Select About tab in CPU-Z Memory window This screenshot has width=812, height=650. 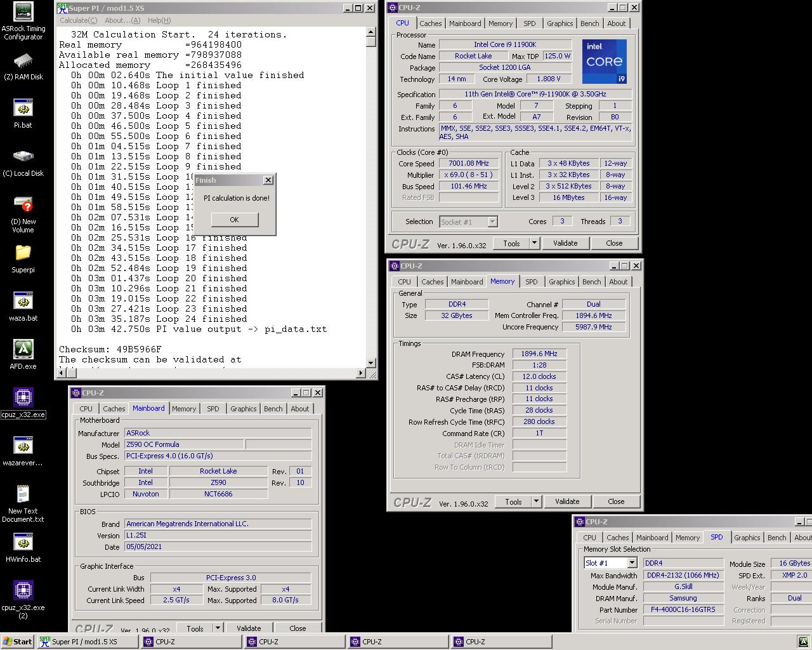618,282
